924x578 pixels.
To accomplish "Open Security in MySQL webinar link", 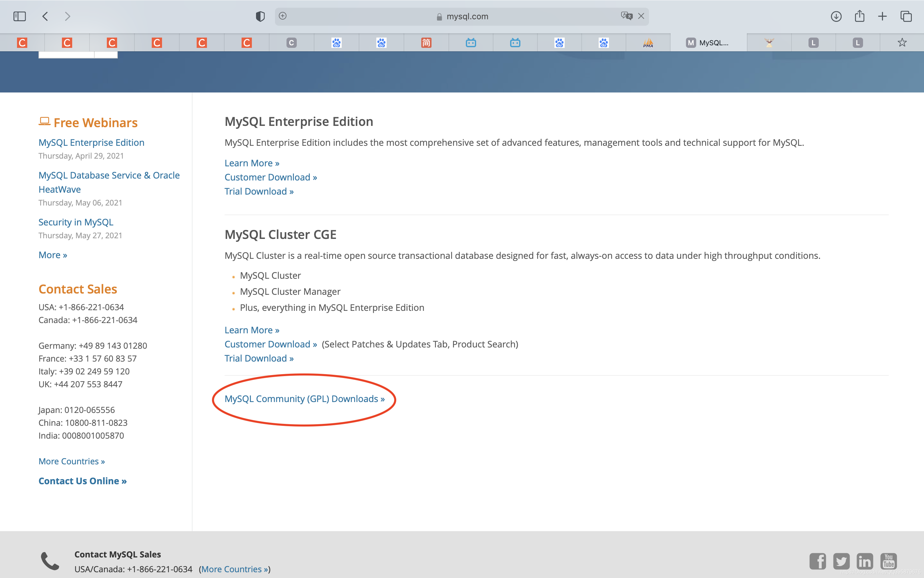I will pyautogui.click(x=76, y=222).
